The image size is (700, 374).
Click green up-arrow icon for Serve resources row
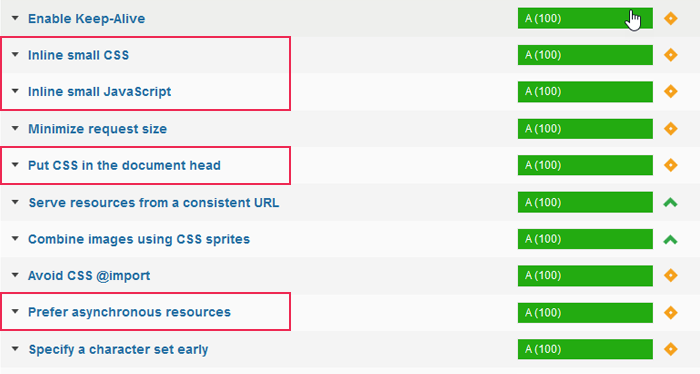coord(671,203)
